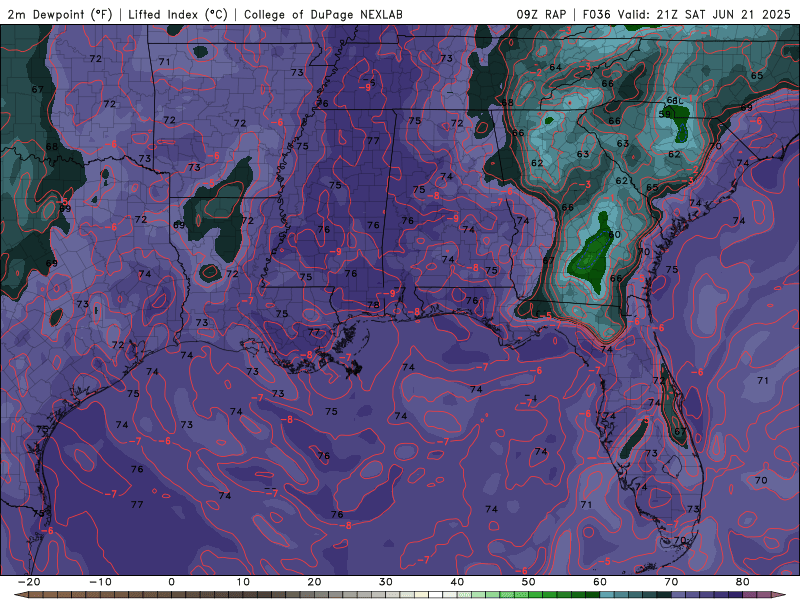Select the 10 label on the color scale
Image resolution: width=800 pixels, height=600 pixels.
pyautogui.click(x=243, y=582)
